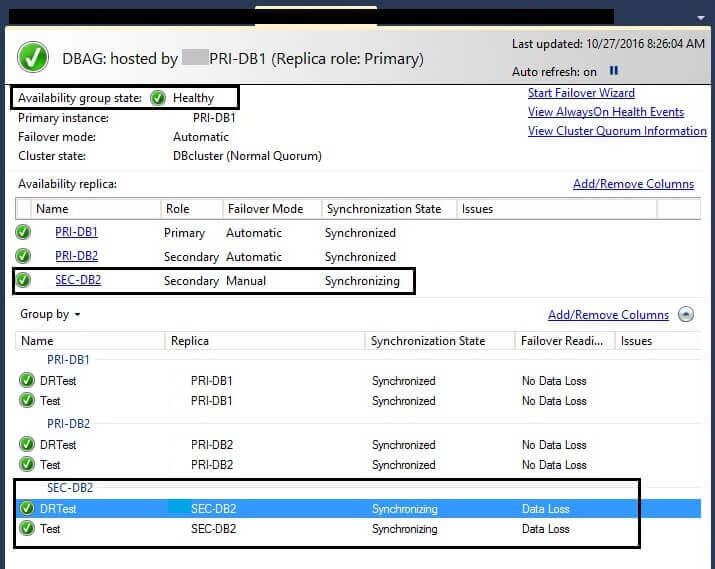Click the green icon for DRTest under SEC-DB2
This screenshot has width=715, height=569.
click(x=27, y=509)
